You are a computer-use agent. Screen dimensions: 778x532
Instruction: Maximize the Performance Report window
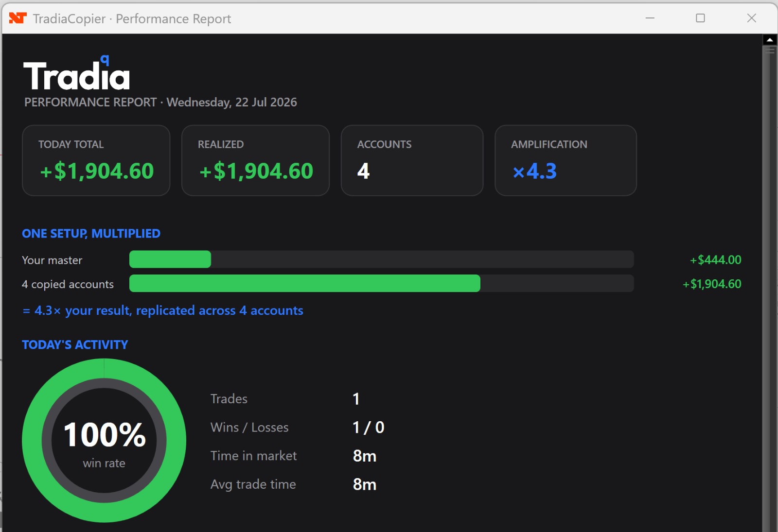point(700,18)
